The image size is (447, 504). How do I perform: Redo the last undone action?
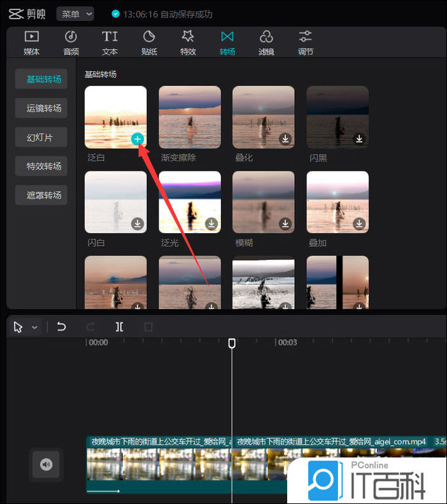point(90,327)
